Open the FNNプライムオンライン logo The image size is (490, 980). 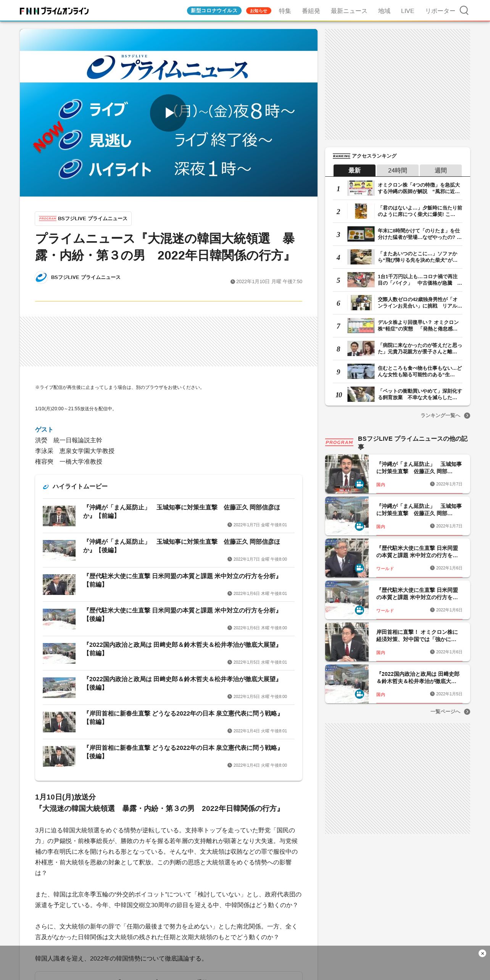(x=54, y=11)
